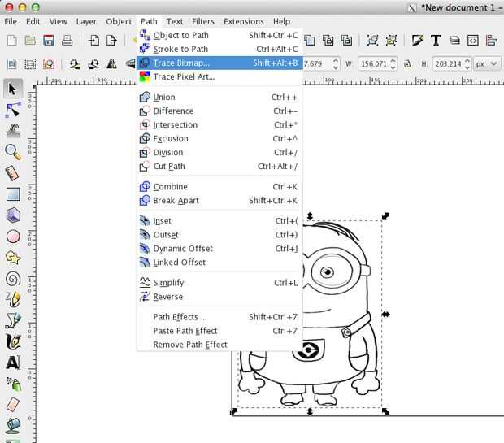The image size is (504, 443).
Task: Choose Intersection from the Path menu
Action: coord(219,124)
